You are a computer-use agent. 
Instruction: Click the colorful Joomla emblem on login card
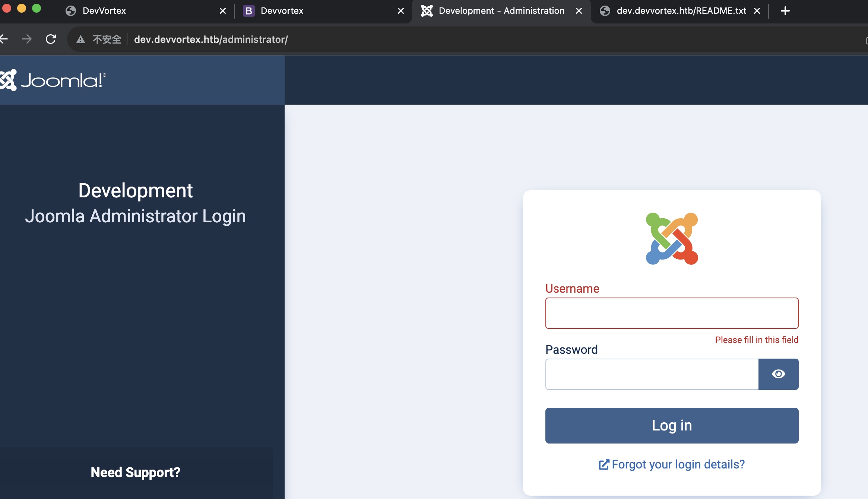pos(672,239)
